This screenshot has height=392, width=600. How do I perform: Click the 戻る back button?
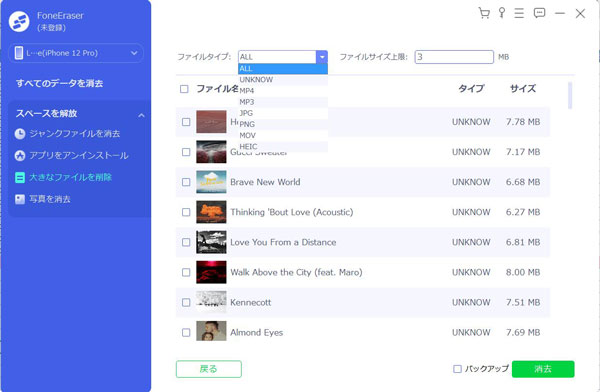[209, 369]
